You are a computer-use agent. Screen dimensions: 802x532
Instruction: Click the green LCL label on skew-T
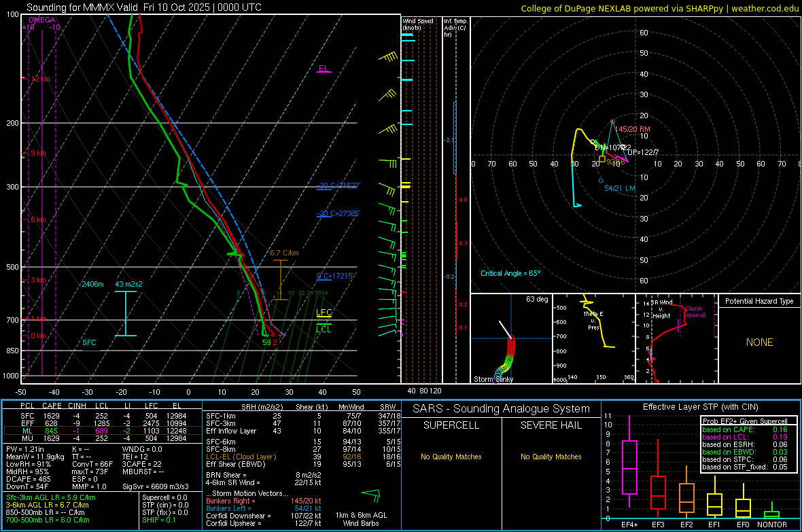click(x=324, y=329)
